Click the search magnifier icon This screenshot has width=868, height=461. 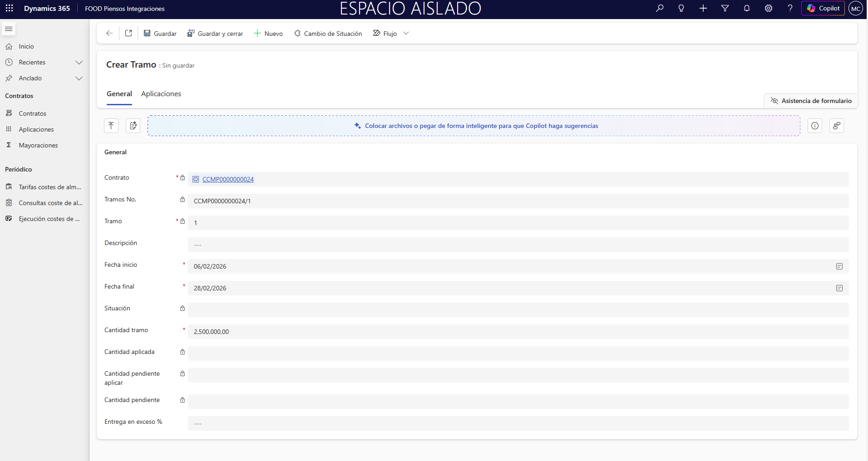click(660, 8)
